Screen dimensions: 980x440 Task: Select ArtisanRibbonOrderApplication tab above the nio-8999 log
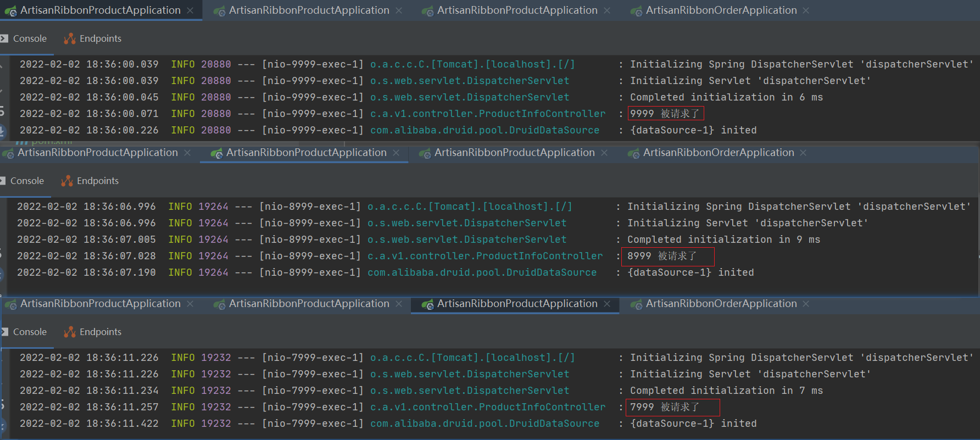(719, 152)
